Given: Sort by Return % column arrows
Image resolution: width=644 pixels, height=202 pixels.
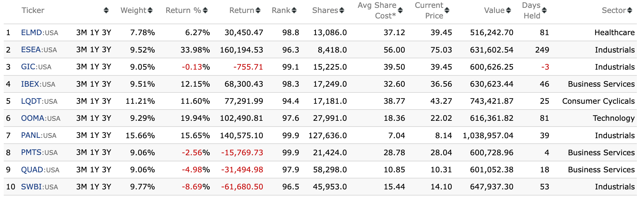Looking at the screenshot, I should (205, 11).
